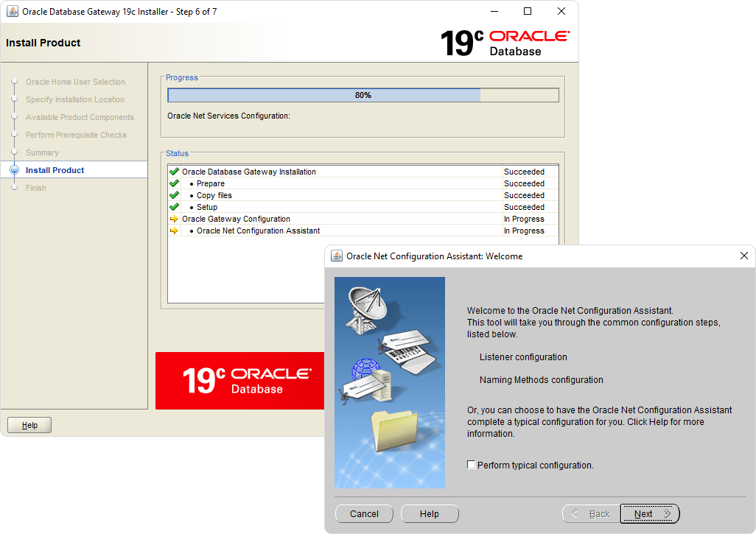Viewport: 756px width, 534px height.
Task: Click the 80% progress bar
Action: [363, 94]
